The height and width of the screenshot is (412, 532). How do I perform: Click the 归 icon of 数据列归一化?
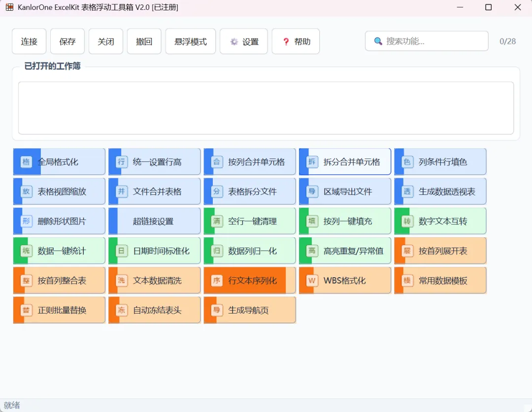(217, 251)
